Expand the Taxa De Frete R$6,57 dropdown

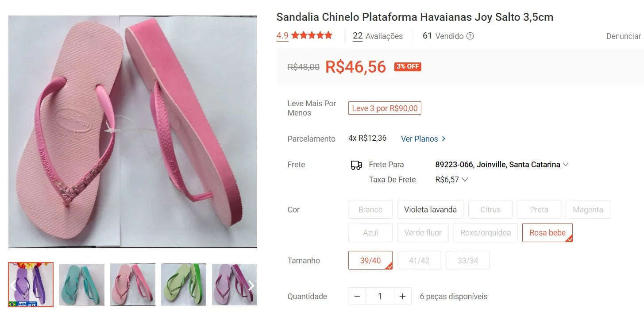click(451, 179)
